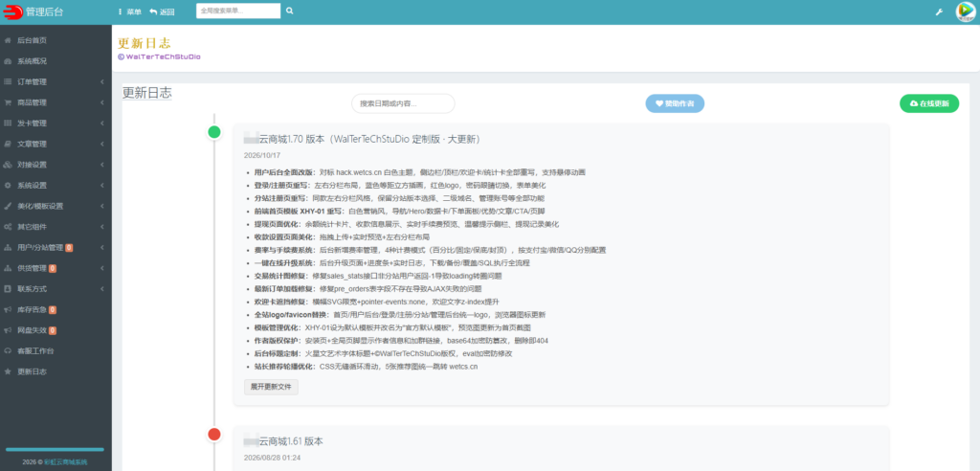980x471 pixels.
Task: Expand the 联系方式 chevron
Action: coord(101,289)
